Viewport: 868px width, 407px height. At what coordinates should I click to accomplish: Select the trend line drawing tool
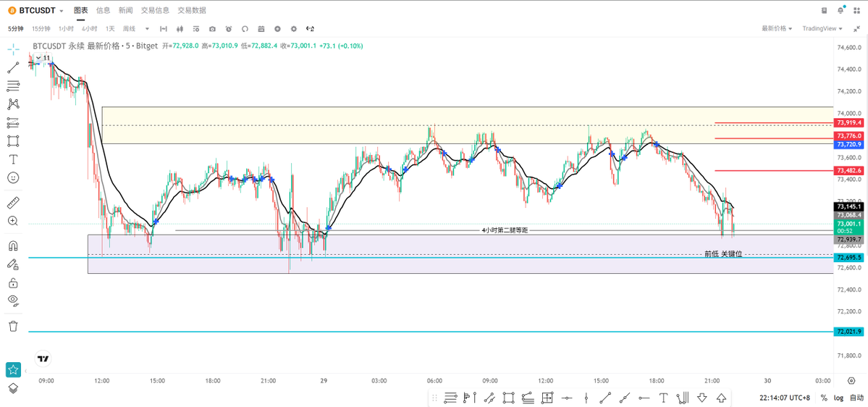(x=13, y=67)
